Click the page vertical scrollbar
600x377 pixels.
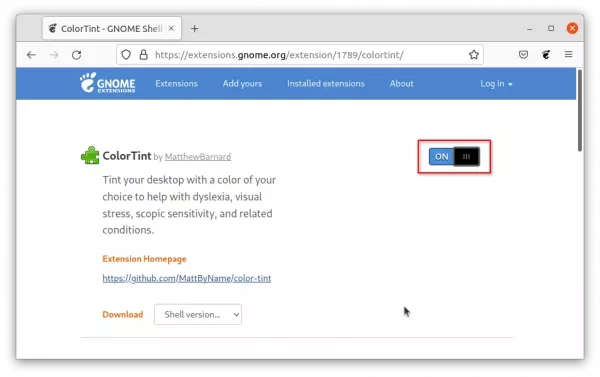pos(580,111)
